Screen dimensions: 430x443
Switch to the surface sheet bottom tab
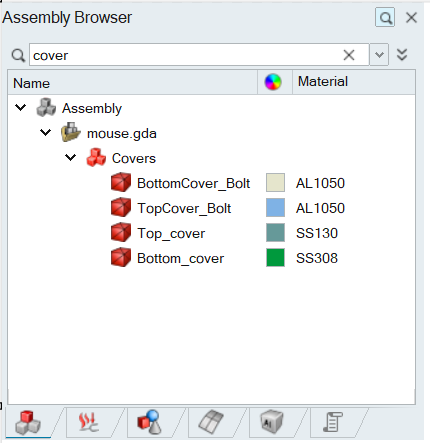211,422
